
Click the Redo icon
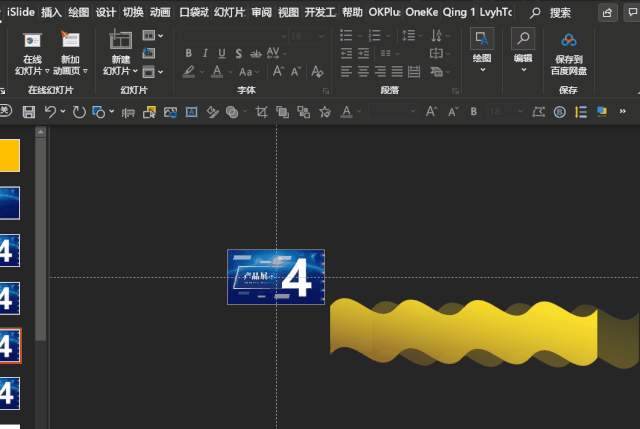79,112
